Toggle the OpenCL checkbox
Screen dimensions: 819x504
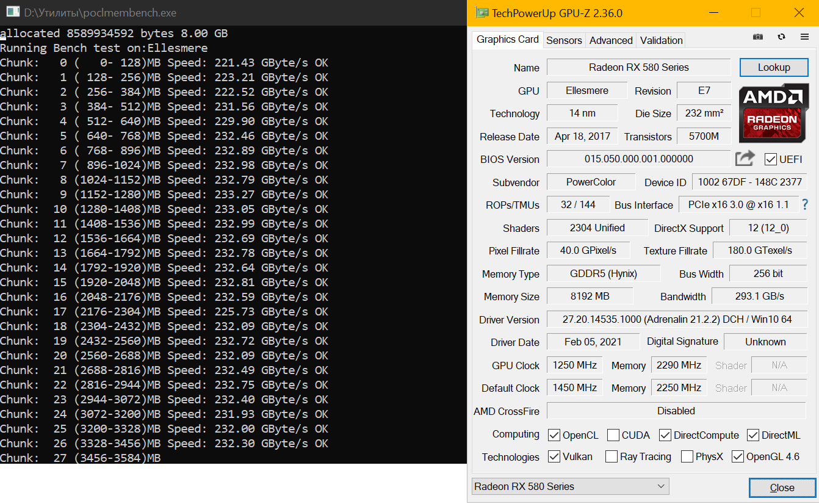coord(554,435)
